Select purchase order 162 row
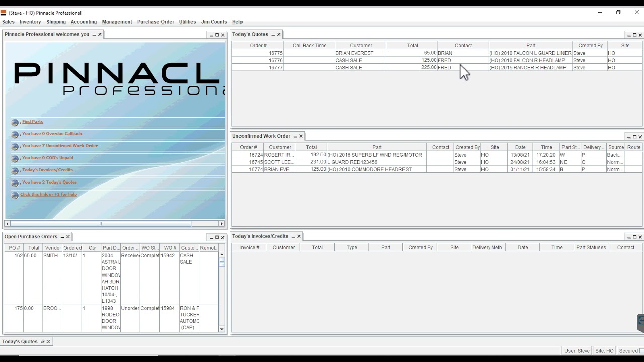 click(111, 278)
